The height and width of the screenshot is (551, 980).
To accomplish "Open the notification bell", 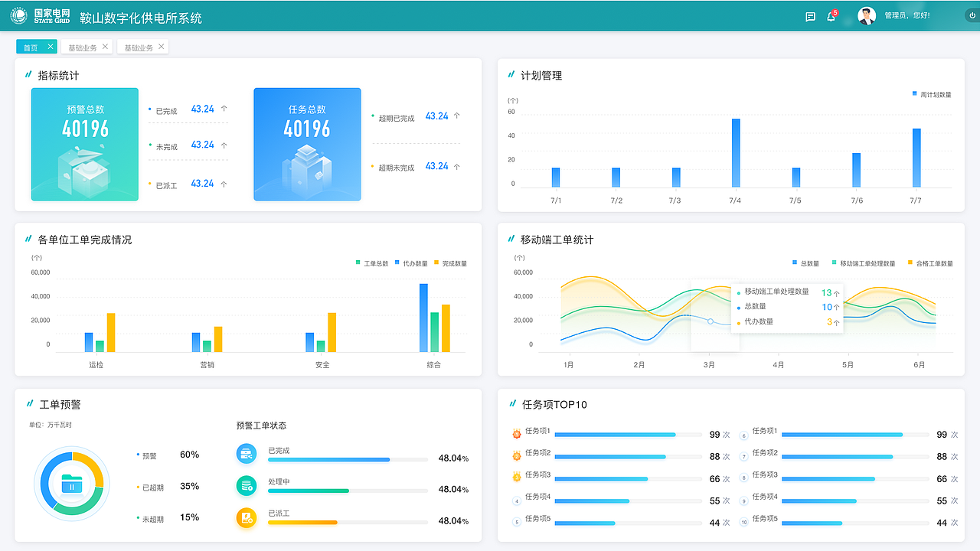I will click(x=831, y=16).
